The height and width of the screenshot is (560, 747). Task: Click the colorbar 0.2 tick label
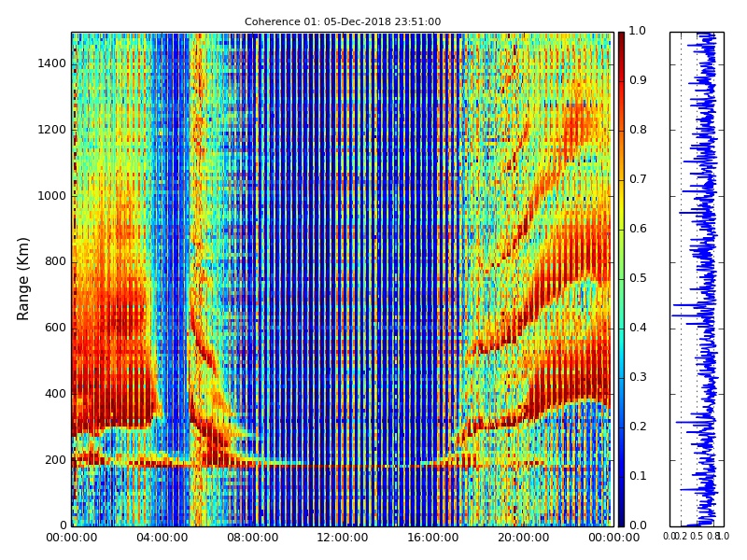pos(638,427)
